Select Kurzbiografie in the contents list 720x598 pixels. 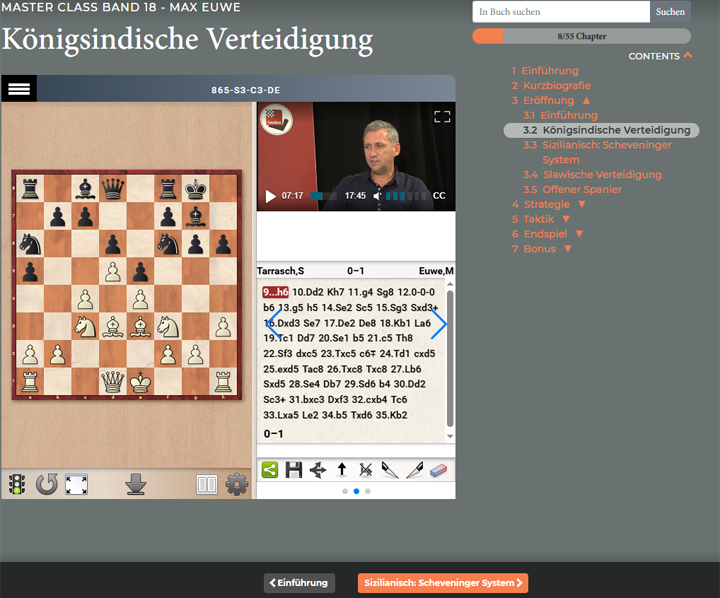pyautogui.click(x=550, y=86)
